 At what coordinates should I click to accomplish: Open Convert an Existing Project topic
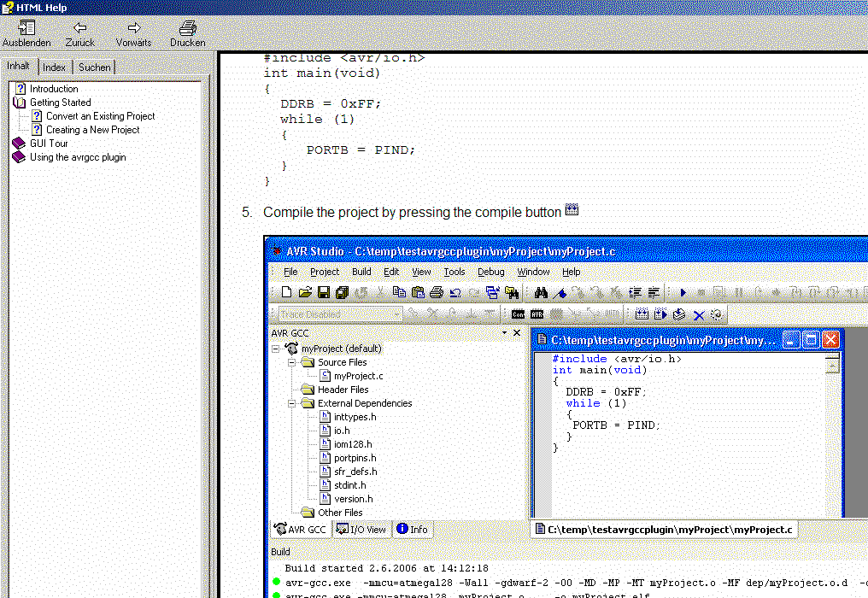pyautogui.click(x=100, y=116)
